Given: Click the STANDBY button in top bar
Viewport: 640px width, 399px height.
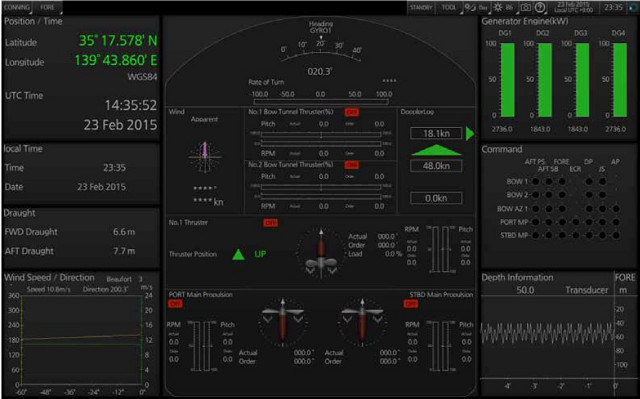Looking at the screenshot, I should tap(421, 7).
